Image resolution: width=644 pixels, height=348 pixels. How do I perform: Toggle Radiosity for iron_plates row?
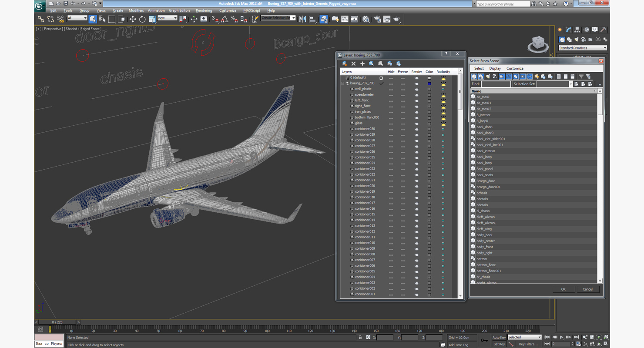[443, 112]
